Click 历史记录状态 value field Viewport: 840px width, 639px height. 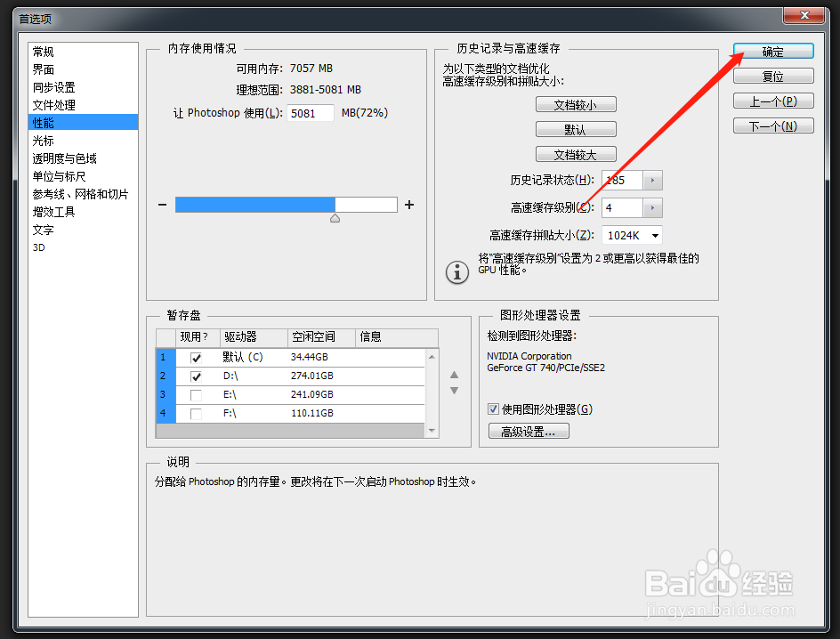coord(623,180)
